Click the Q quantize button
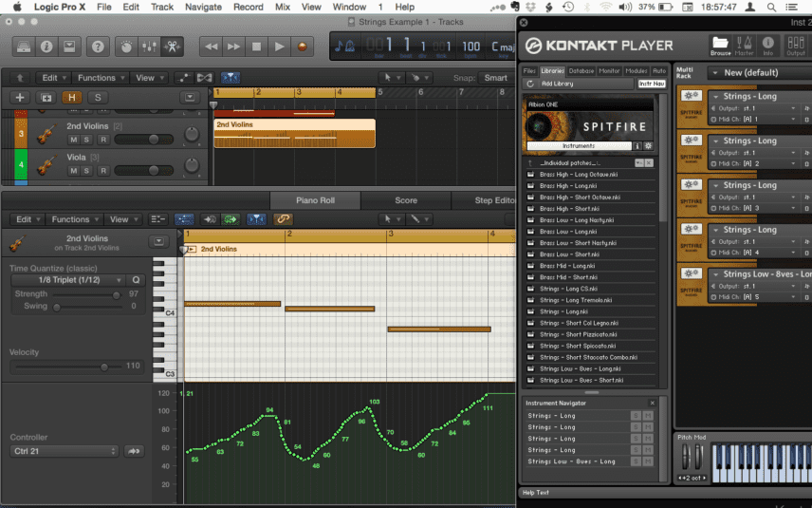 [136, 280]
